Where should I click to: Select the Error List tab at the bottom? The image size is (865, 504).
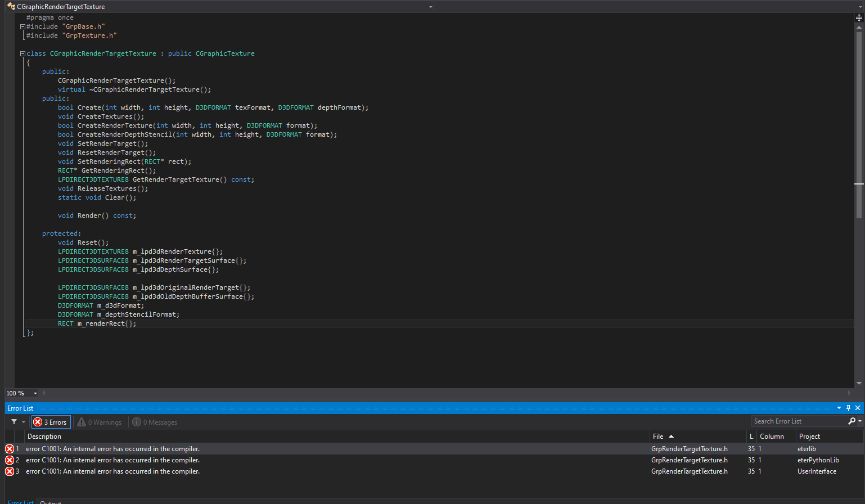(20, 501)
